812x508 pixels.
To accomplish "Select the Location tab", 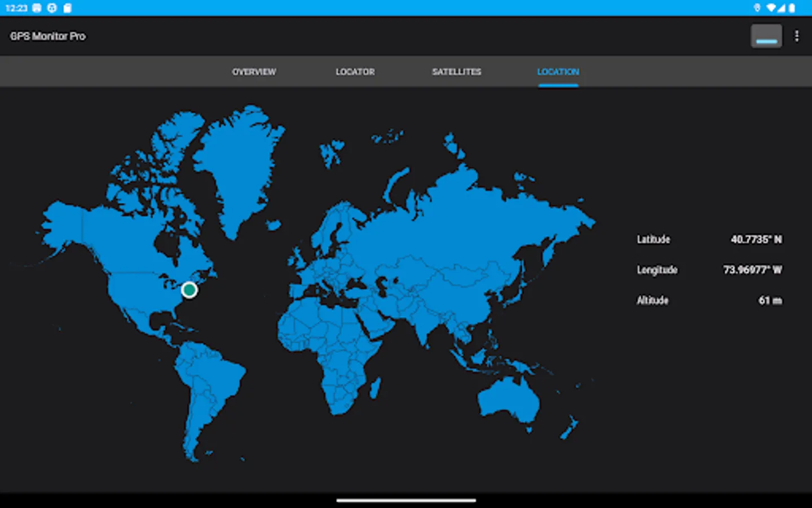I will [558, 72].
